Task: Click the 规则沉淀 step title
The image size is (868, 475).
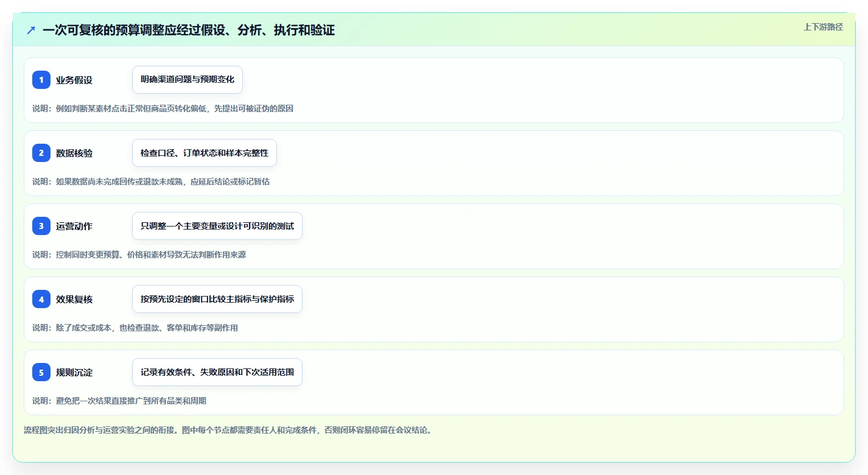Action: pos(74,372)
